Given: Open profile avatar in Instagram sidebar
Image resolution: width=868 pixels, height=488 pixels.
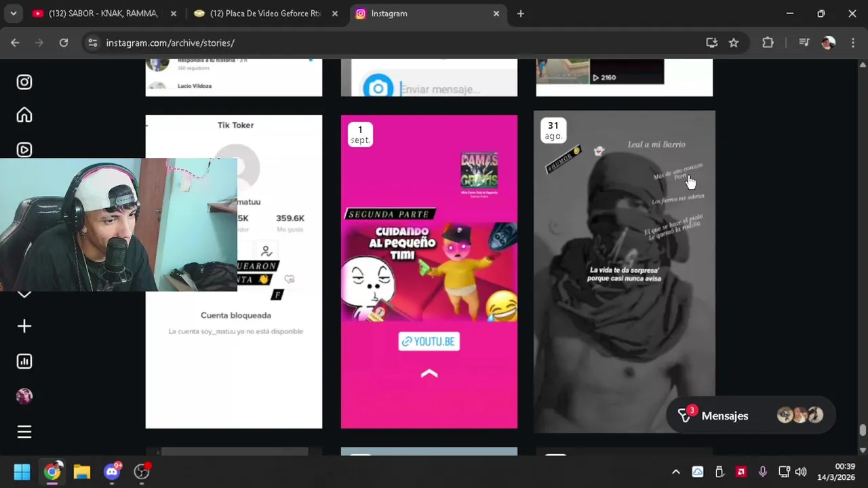Looking at the screenshot, I should 24,396.
